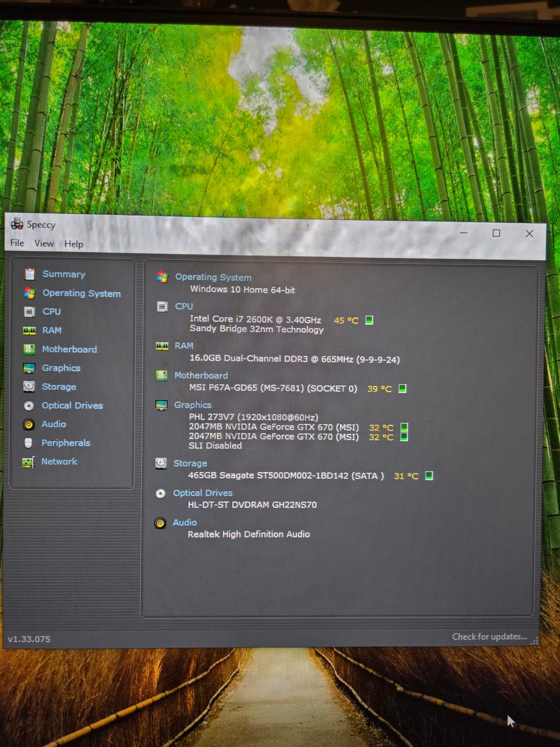The width and height of the screenshot is (560, 747).
Task: Open the Help menu
Action: pyautogui.click(x=73, y=244)
